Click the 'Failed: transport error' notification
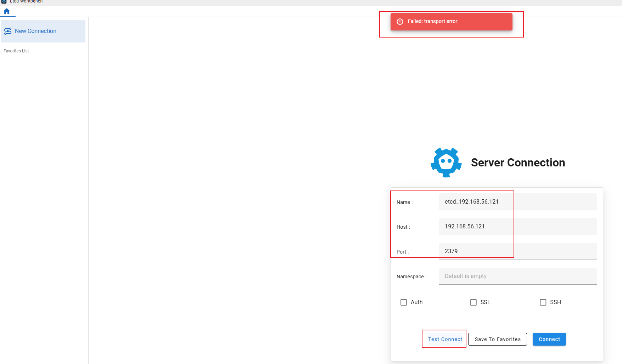Image resolution: width=622 pixels, height=364 pixels. point(452,22)
